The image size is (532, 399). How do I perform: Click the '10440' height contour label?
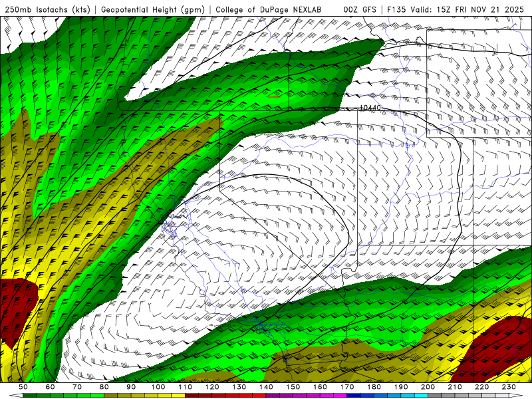tap(370, 108)
